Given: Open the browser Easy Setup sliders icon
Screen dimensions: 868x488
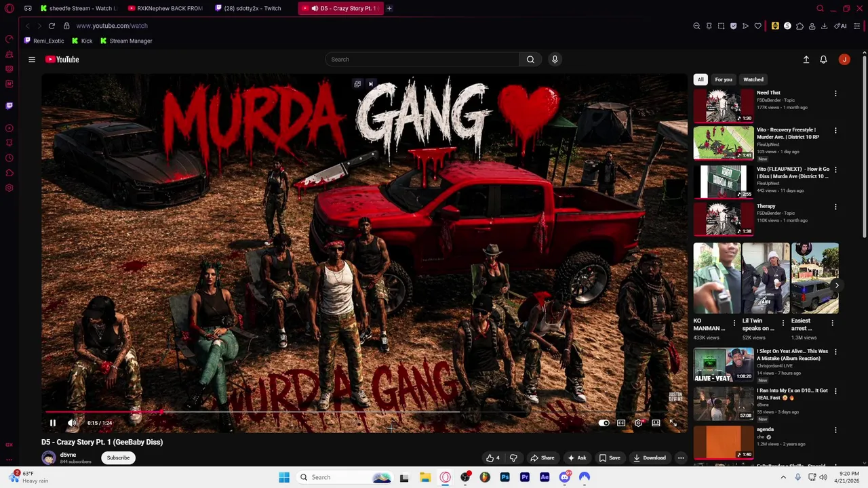Looking at the screenshot, I should [x=857, y=26].
